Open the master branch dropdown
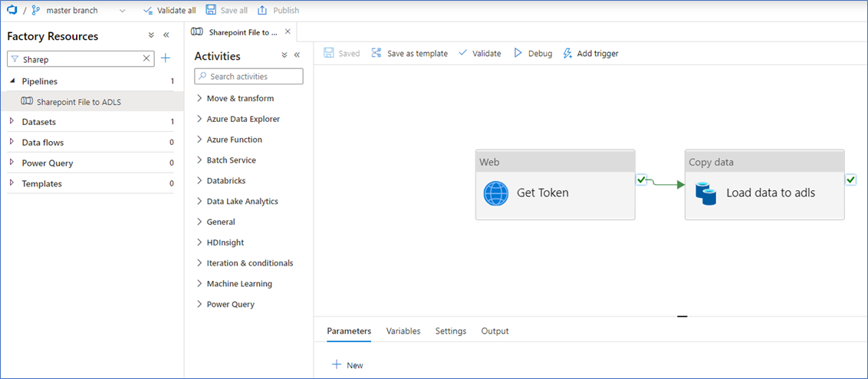The image size is (868, 379). tap(122, 11)
